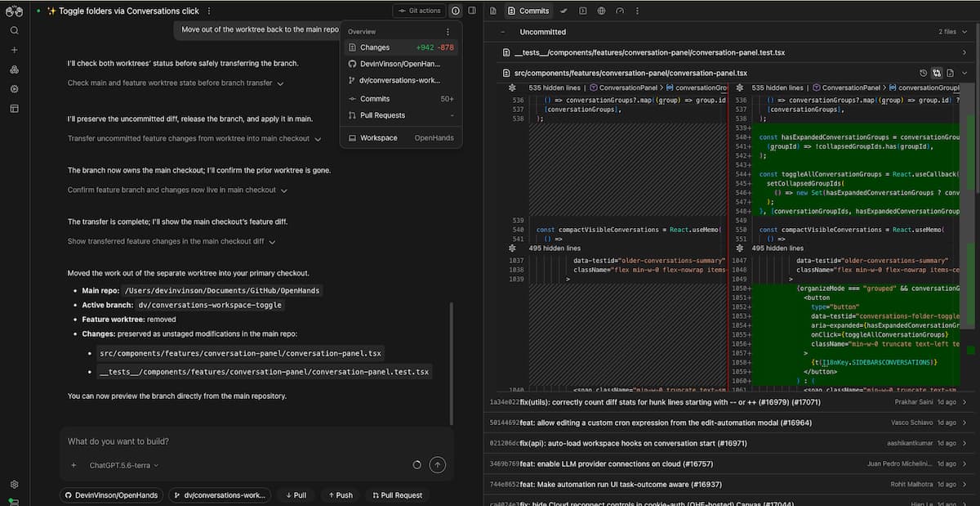Image resolution: width=980 pixels, height=506 pixels.
Task: Click the Pull Request button
Action: click(x=398, y=495)
